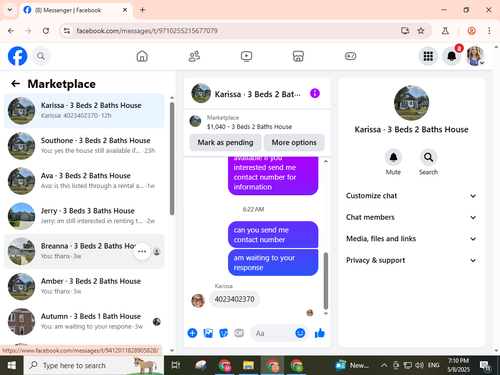The image size is (500, 375).
Task: Open the Gaming icon in top navigation
Action: click(x=350, y=56)
